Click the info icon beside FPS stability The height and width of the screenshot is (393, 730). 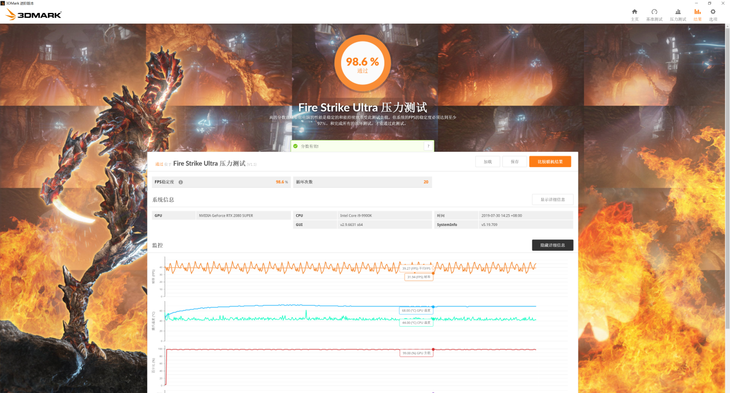181,182
